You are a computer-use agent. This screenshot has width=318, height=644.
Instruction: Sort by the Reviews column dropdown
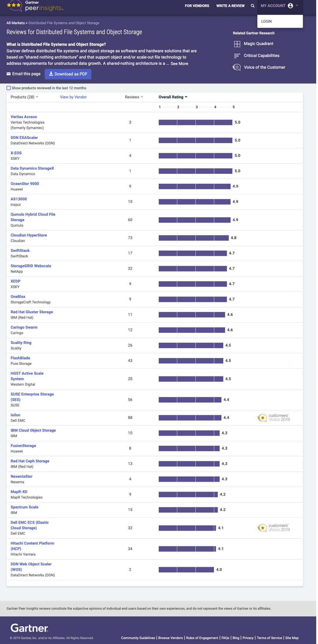coord(134,97)
